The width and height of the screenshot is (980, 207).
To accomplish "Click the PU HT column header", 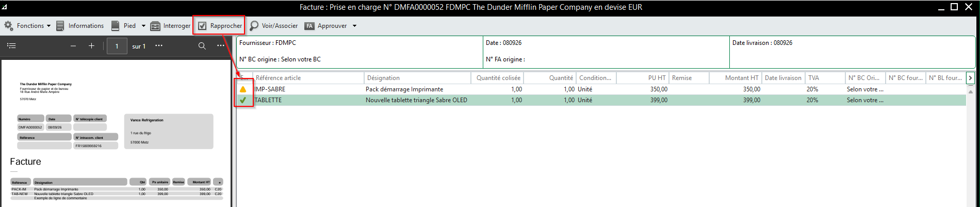I will (643, 78).
